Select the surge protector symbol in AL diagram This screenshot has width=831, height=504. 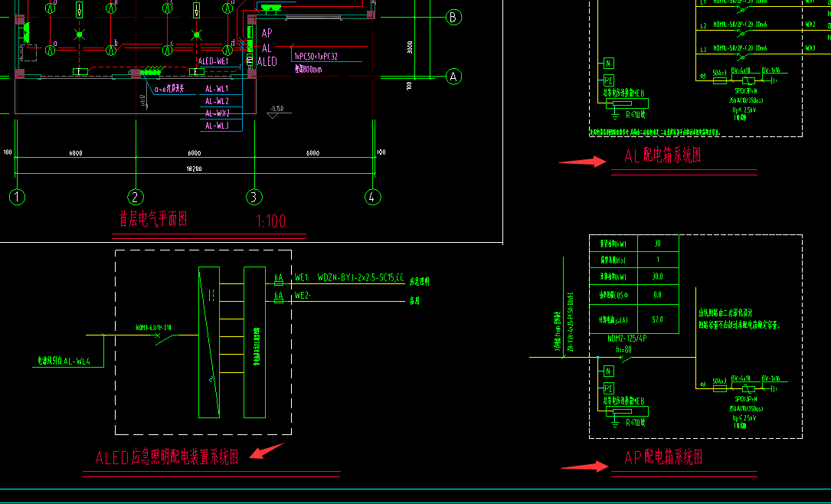coord(748,80)
